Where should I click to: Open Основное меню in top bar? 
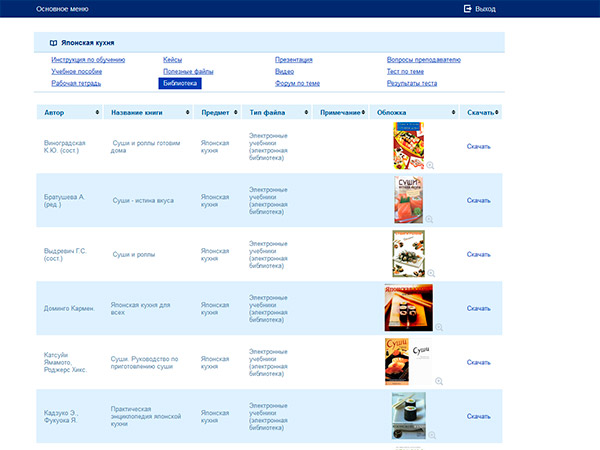tap(63, 9)
